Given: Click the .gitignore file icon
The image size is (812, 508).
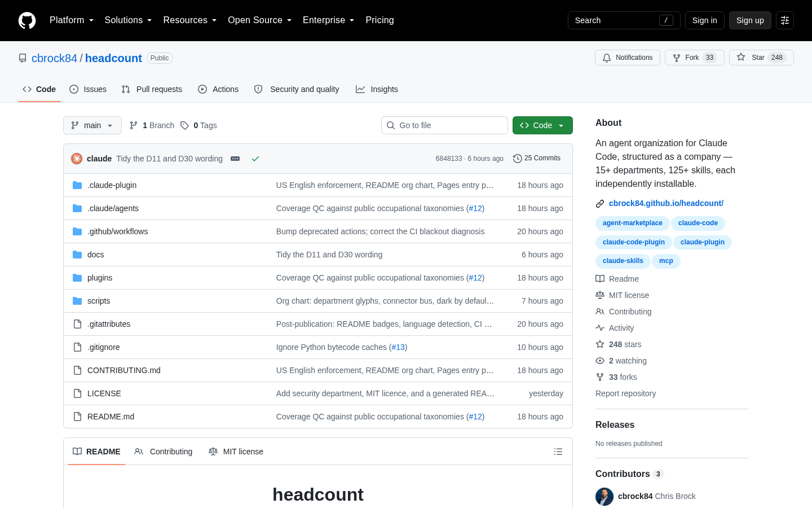Looking at the screenshot, I should [77, 347].
